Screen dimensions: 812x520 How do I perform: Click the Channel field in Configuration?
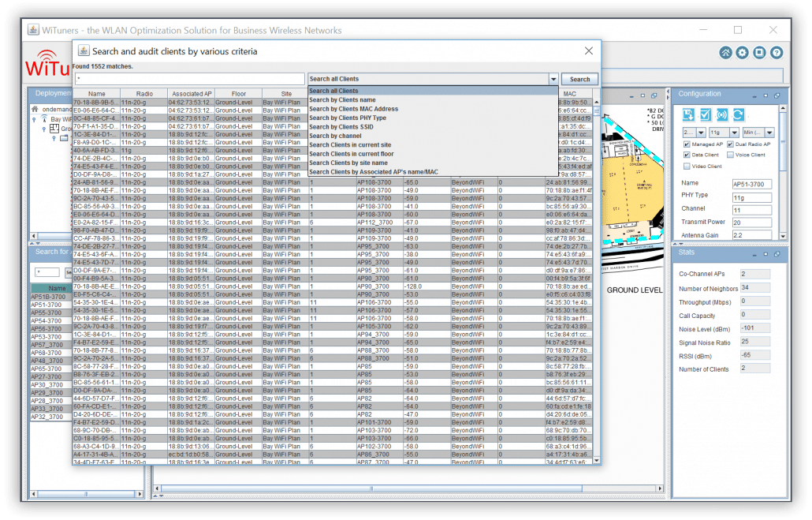coord(752,210)
